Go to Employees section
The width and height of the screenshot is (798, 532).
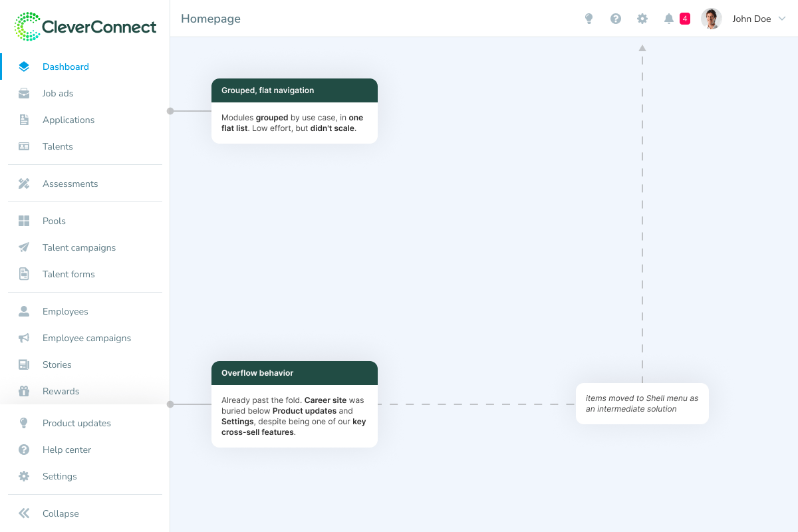point(85,311)
